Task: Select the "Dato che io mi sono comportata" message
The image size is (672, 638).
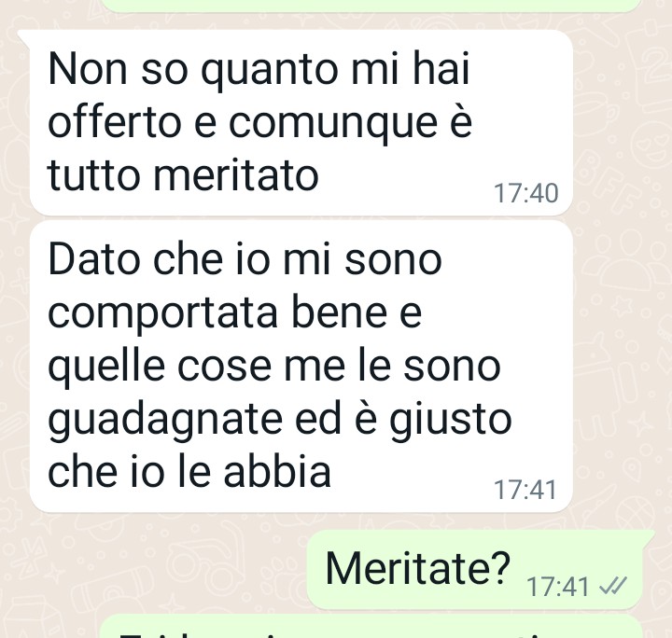Action: click(x=301, y=366)
